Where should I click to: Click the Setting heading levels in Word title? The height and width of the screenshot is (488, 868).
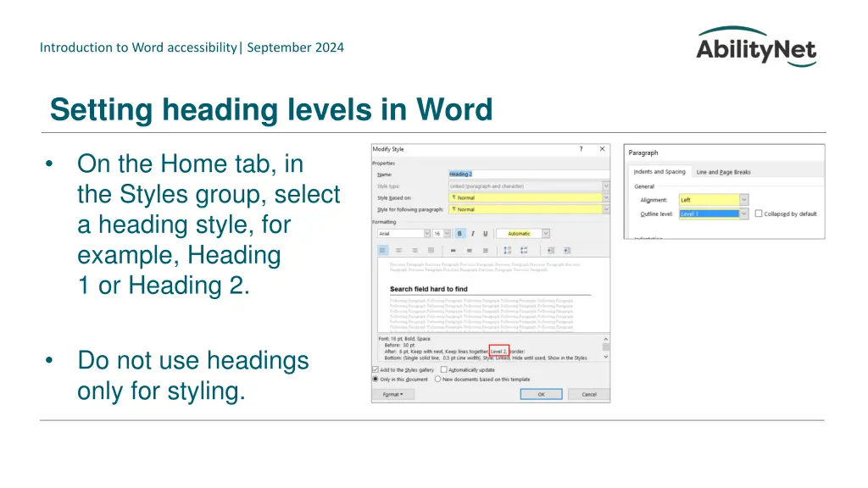pos(271,109)
